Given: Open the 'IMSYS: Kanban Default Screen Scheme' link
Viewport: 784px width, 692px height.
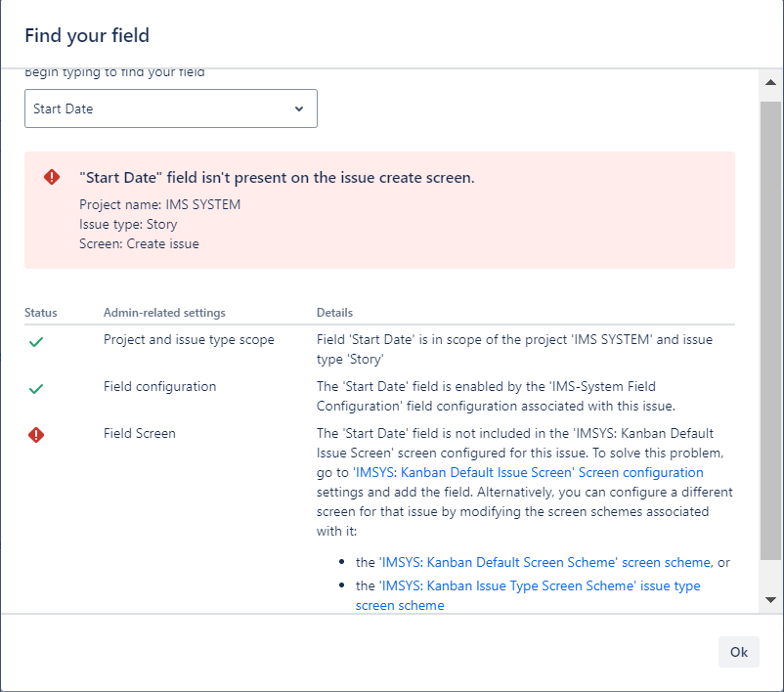Looking at the screenshot, I should (x=535, y=562).
